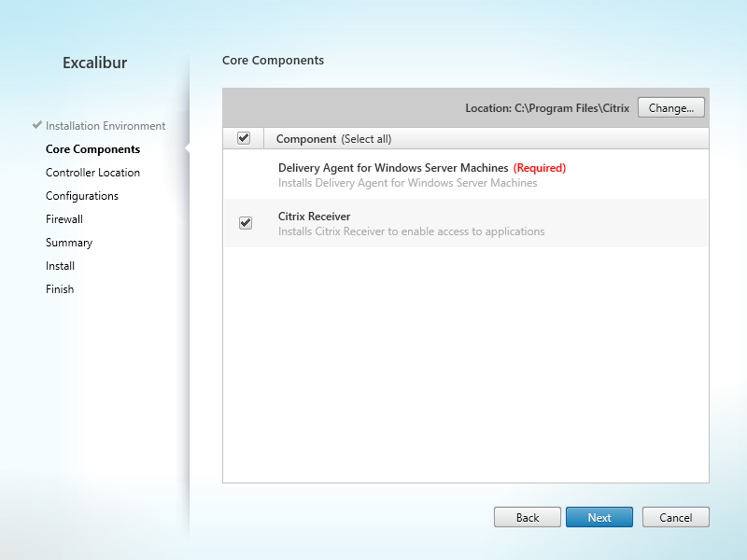Click 'Installs Citrix Receiver to enable access' description
The width and height of the screenshot is (747, 560).
[x=411, y=231]
